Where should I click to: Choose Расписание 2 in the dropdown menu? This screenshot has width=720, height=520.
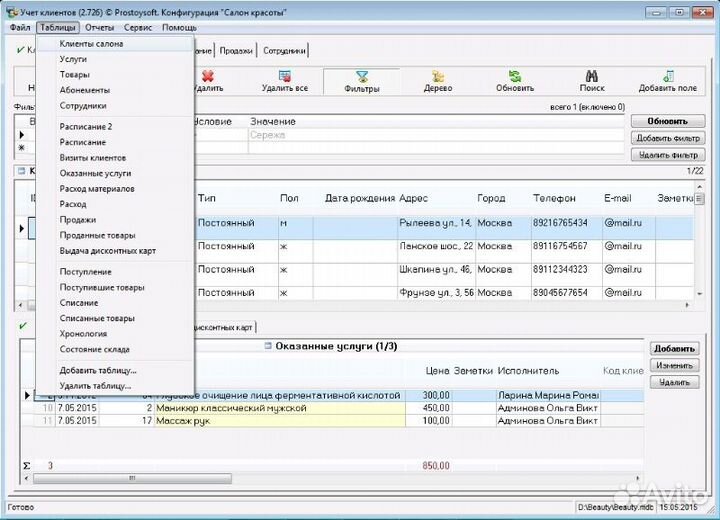(86, 127)
